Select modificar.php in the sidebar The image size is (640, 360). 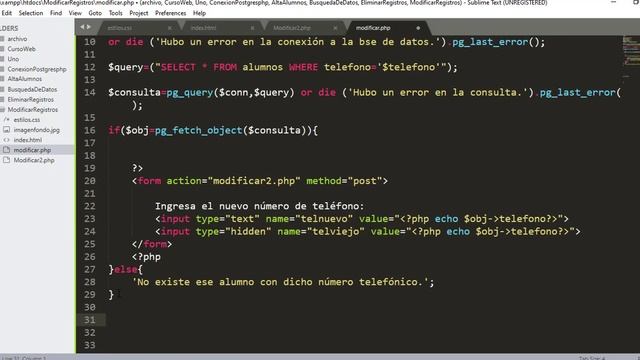pos(32,150)
